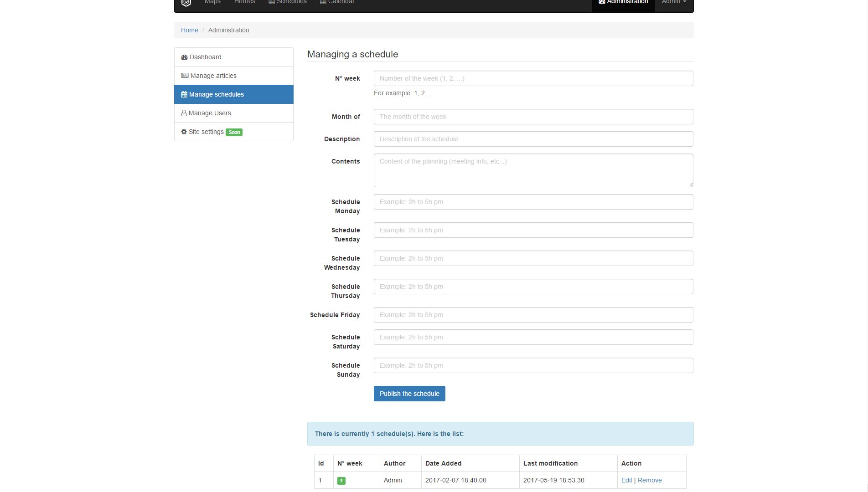Click the Manage articles newspaper icon

pyautogui.click(x=185, y=76)
